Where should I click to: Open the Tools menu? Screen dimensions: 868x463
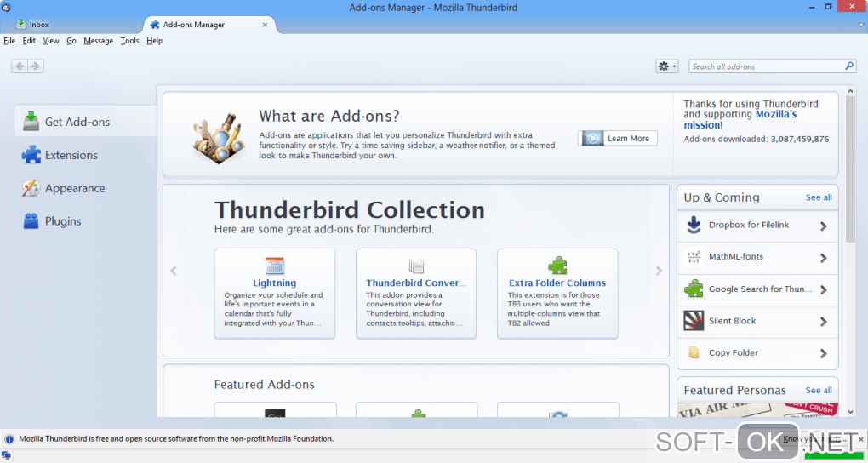pos(129,41)
